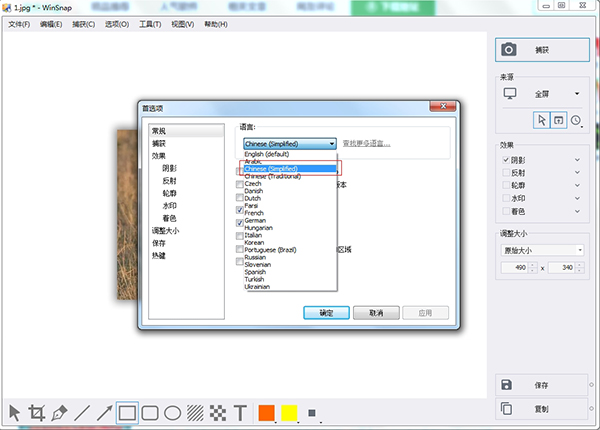Viewport: 600px width, 430px height.
Task: Select the Rounded rectangle tool
Action: pyautogui.click(x=150, y=413)
